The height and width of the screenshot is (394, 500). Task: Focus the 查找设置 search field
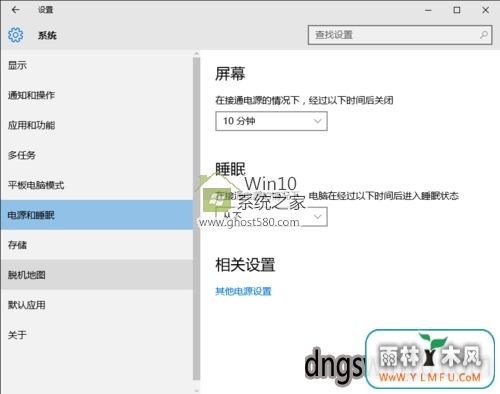[x=400, y=35]
